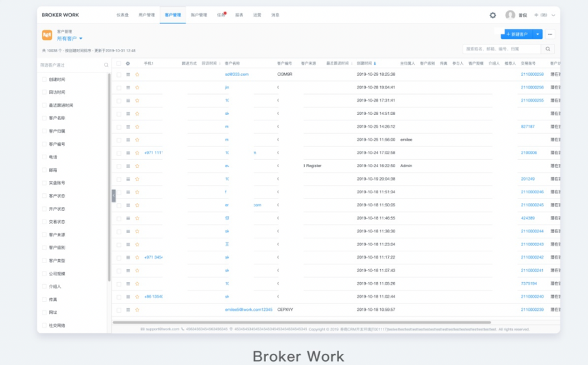Open customer link sd@333.com
This screenshot has height=365, width=588.
237,74
